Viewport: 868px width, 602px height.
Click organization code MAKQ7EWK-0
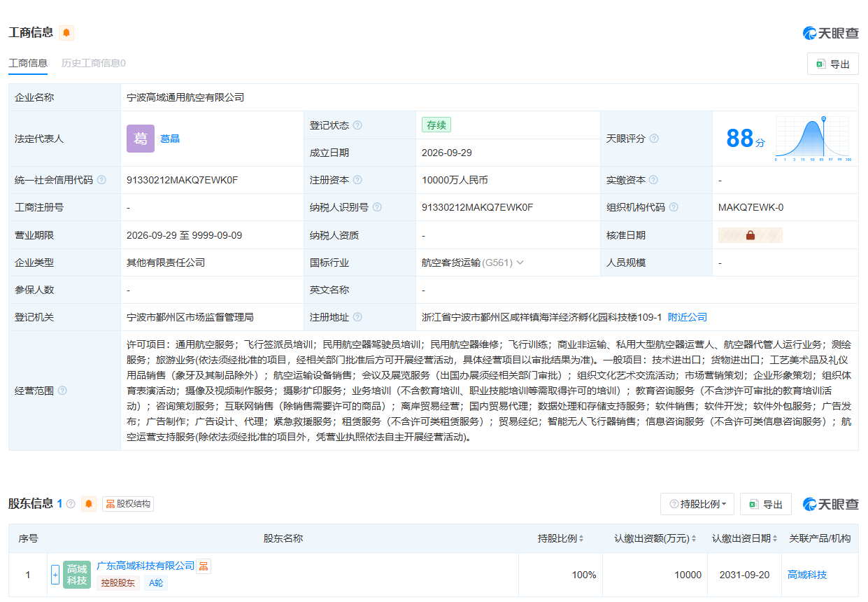[750, 207]
